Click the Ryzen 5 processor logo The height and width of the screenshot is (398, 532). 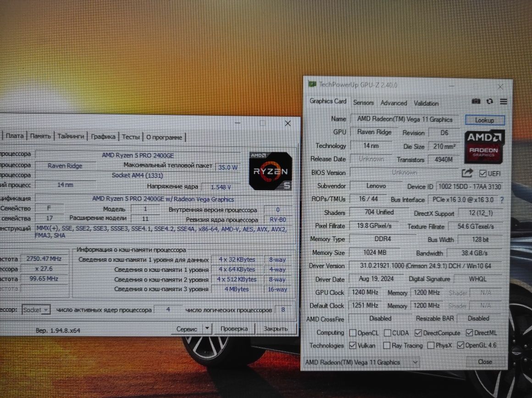pyautogui.click(x=271, y=170)
